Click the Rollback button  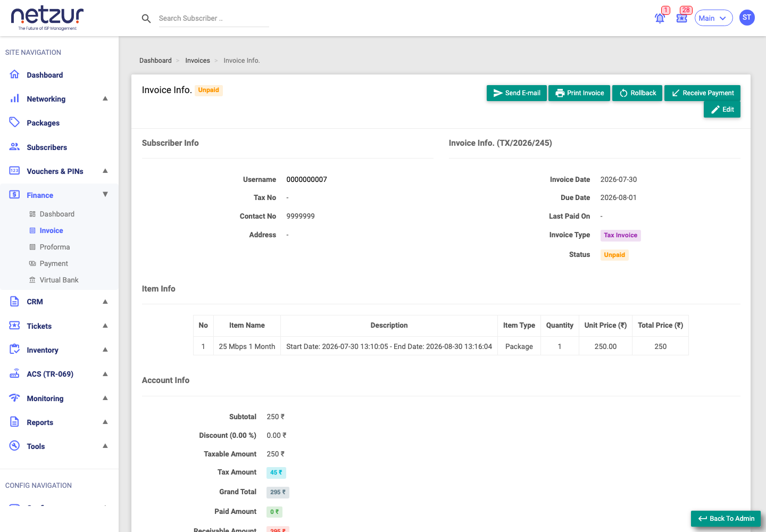click(x=637, y=93)
